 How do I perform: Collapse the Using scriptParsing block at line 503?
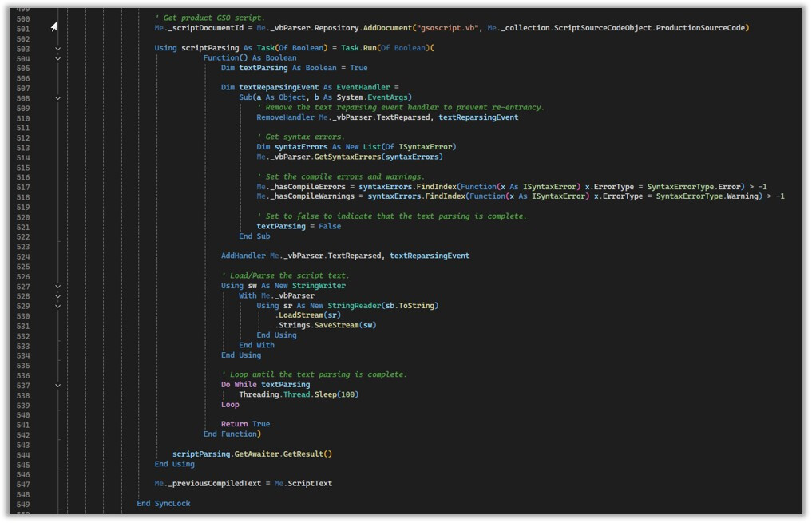(58, 49)
